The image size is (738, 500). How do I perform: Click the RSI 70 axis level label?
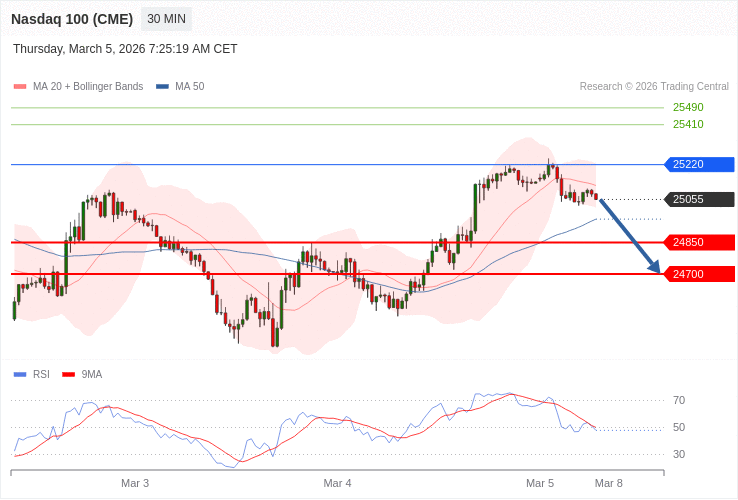(x=679, y=401)
